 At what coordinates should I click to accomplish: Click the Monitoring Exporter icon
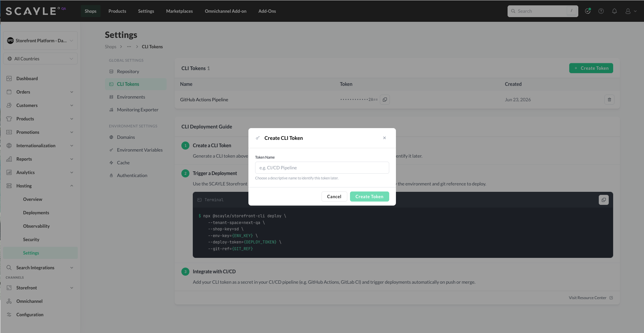(x=111, y=110)
